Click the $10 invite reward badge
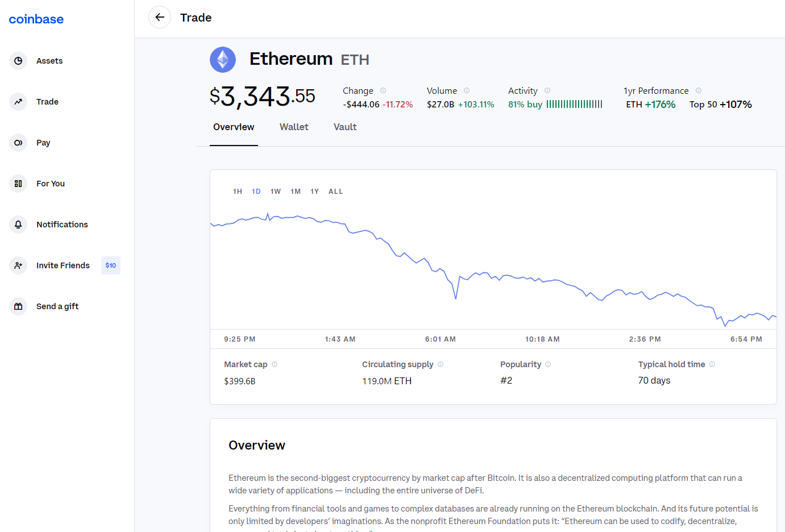 tap(111, 265)
